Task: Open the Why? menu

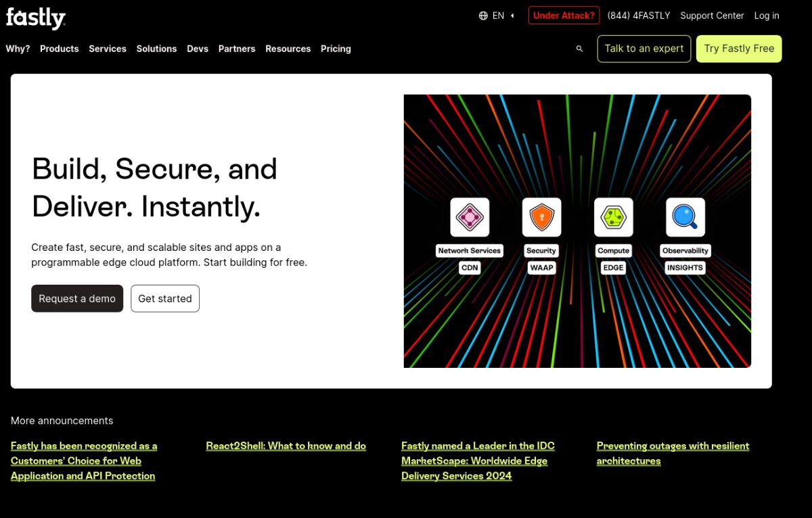Action: pos(18,49)
